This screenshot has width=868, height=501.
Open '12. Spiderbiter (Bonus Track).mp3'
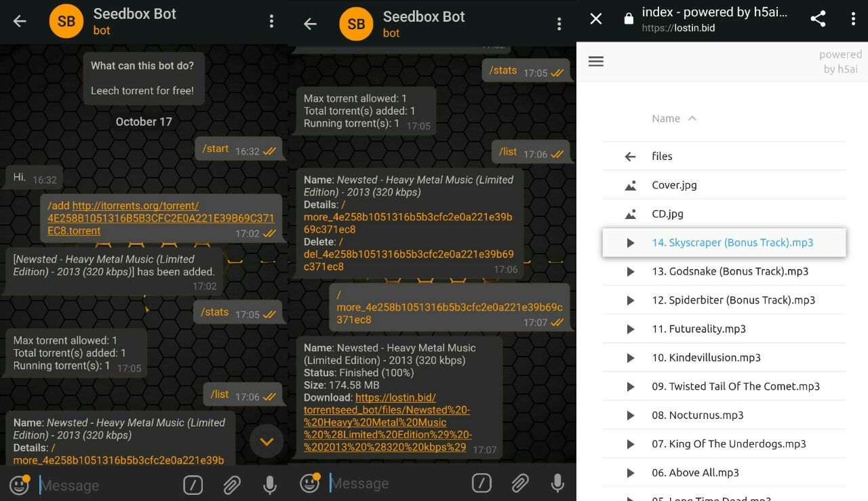click(x=724, y=300)
